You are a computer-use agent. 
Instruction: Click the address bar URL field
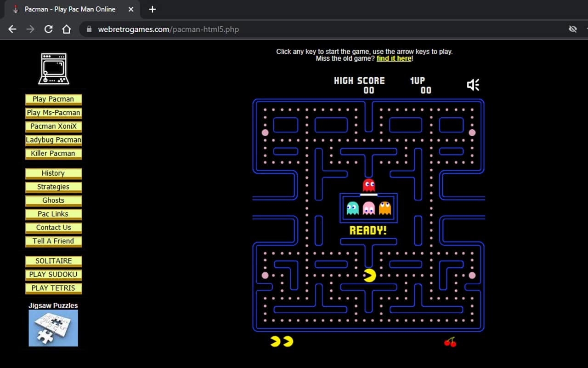[322, 29]
